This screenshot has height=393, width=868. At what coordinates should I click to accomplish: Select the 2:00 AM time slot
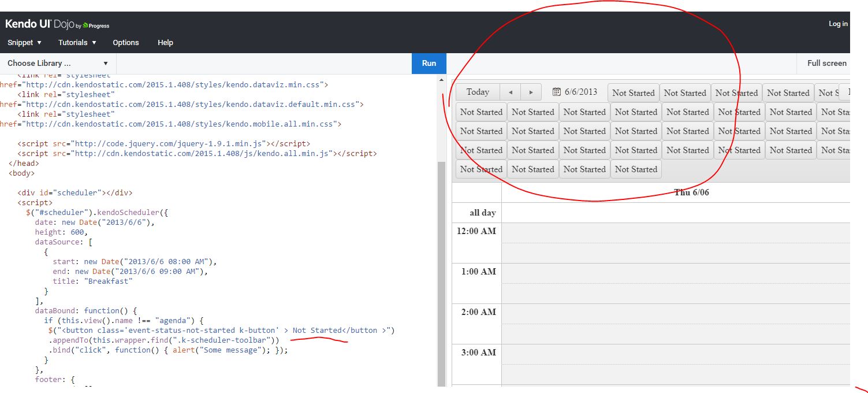(x=676, y=314)
